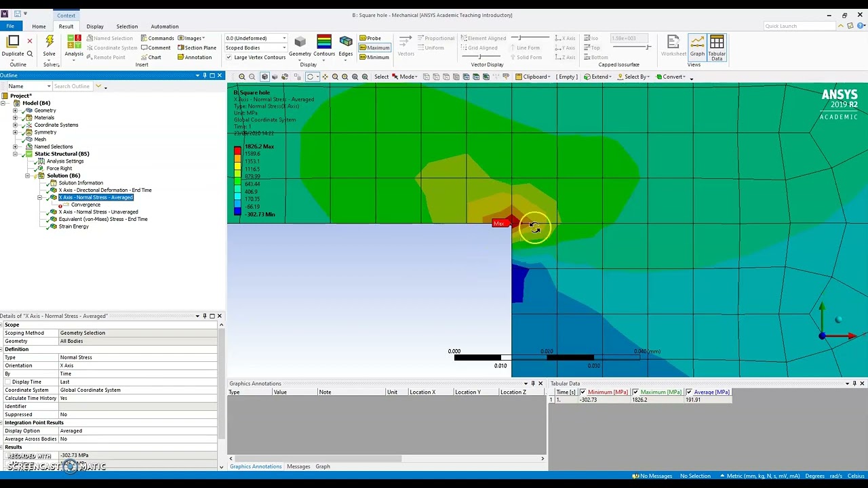Select Mesh in the outline tree
The width and height of the screenshot is (868, 488).
(x=40, y=140)
